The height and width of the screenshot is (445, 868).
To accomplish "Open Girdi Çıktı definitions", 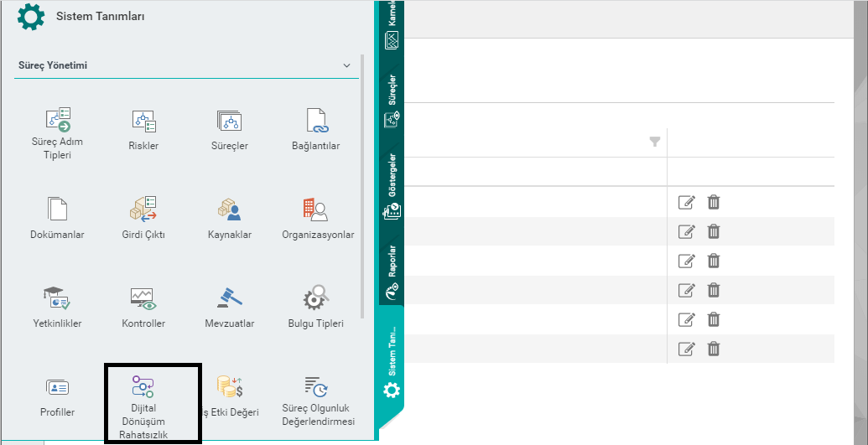I will coord(143,219).
